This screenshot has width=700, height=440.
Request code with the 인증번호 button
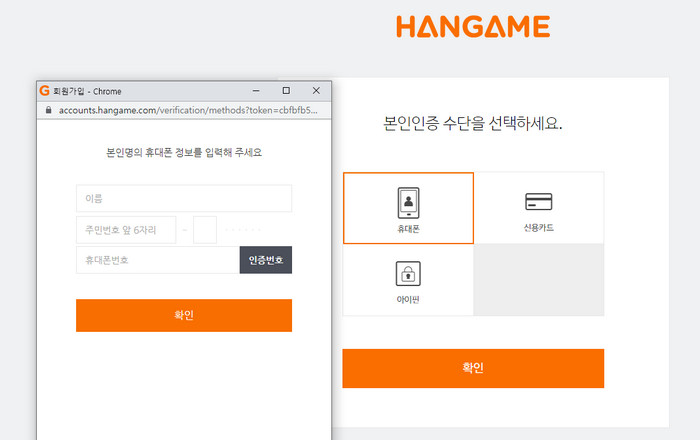[x=266, y=260]
